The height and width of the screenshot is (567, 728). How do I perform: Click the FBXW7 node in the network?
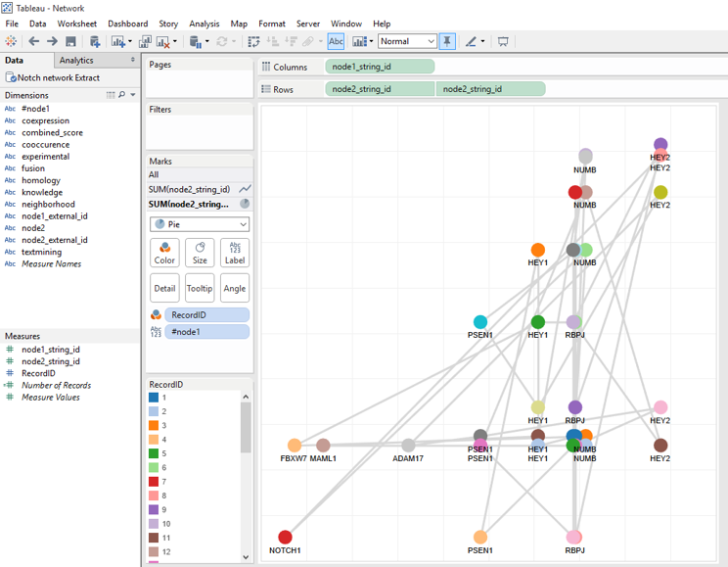pos(295,446)
